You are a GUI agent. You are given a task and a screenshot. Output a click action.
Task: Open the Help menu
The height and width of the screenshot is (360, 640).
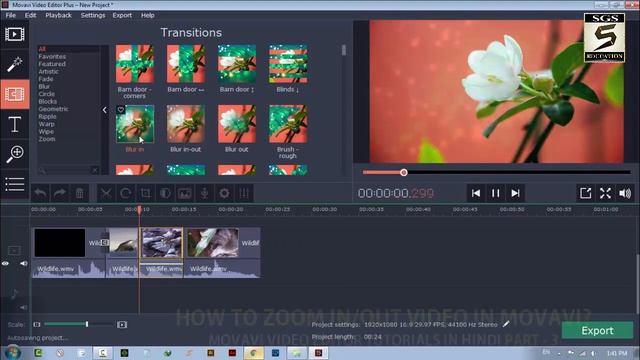[147, 15]
